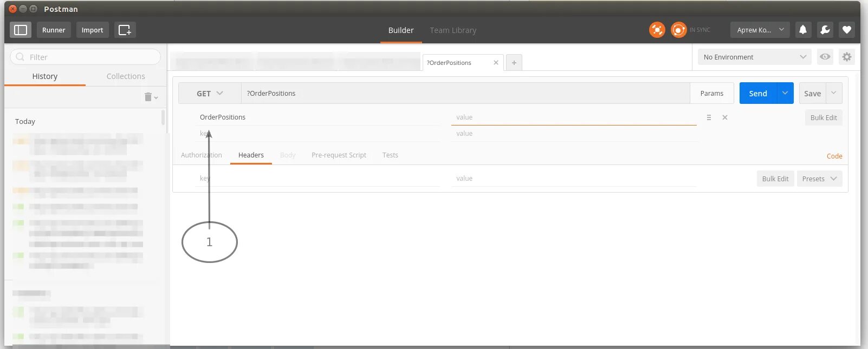
Task: Click the Save button
Action: (x=812, y=93)
